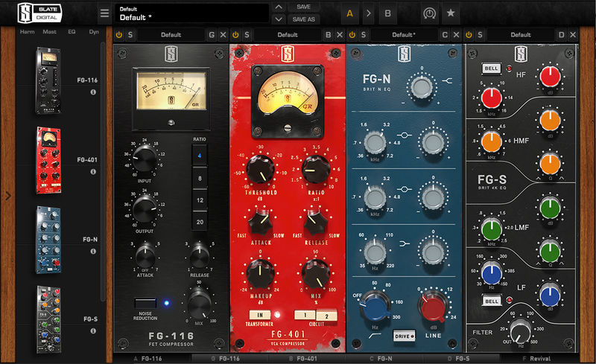Click the SAVE AS button
Screen dimensions: 596x364
(303, 19)
